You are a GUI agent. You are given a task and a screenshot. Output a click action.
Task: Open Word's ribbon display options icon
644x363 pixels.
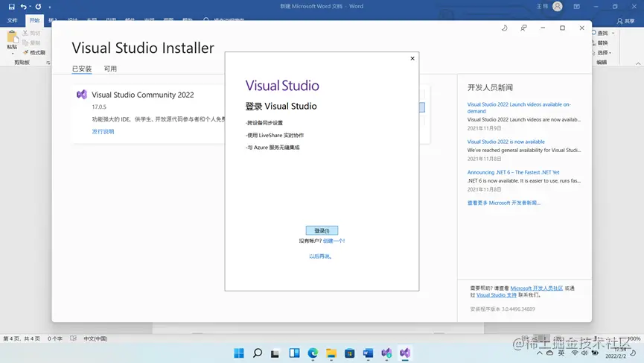coord(577,7)
